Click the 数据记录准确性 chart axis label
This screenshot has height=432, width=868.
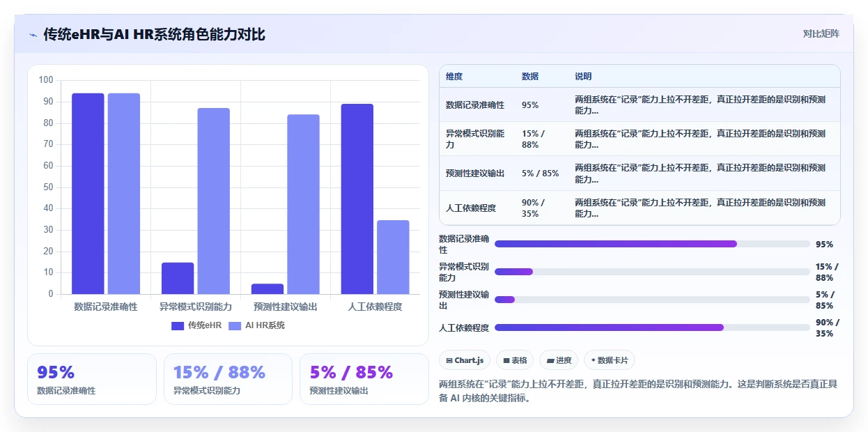tap(106, 307)
